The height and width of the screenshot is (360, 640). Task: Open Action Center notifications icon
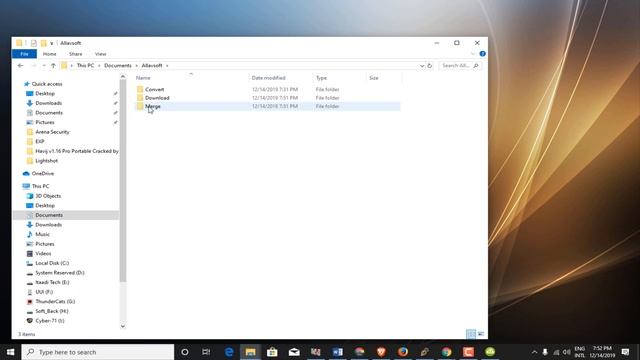click(625, 352)
